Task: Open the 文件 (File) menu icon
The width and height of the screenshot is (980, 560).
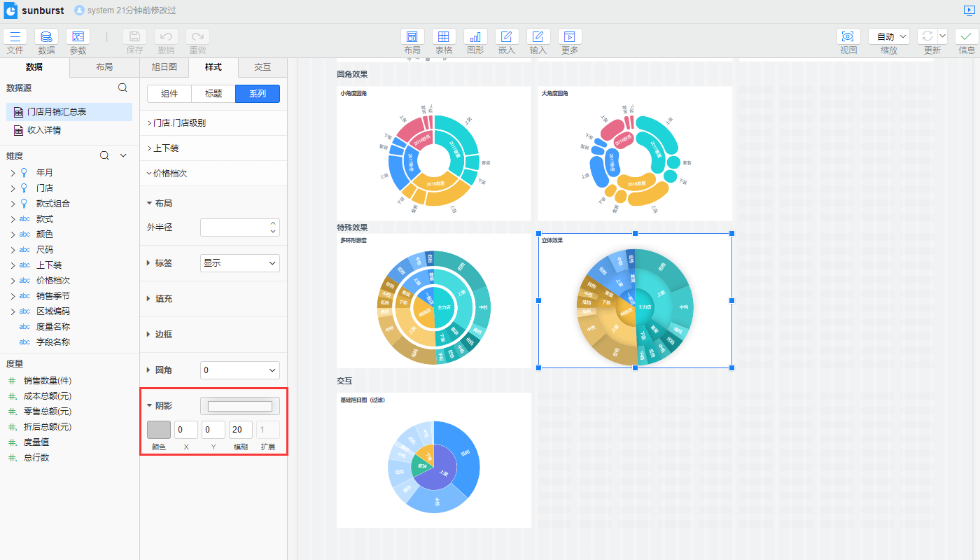Action: coord(15,37)
